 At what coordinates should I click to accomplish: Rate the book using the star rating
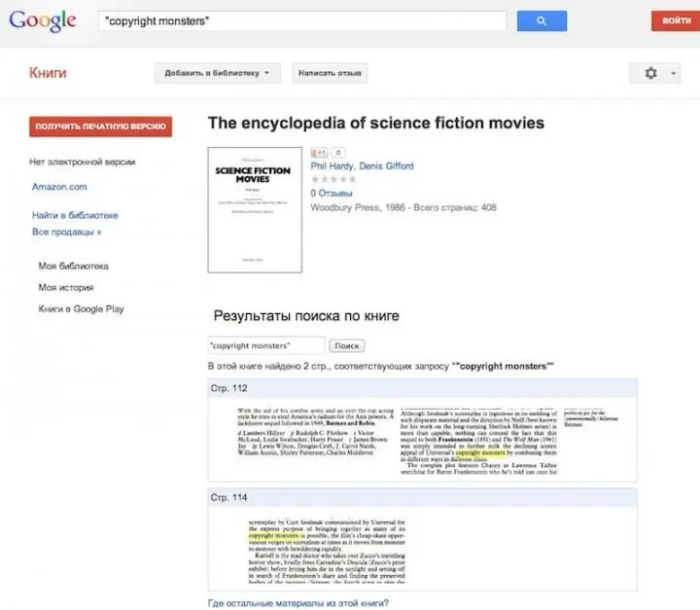pyautogui.click(x=333, y=179)
